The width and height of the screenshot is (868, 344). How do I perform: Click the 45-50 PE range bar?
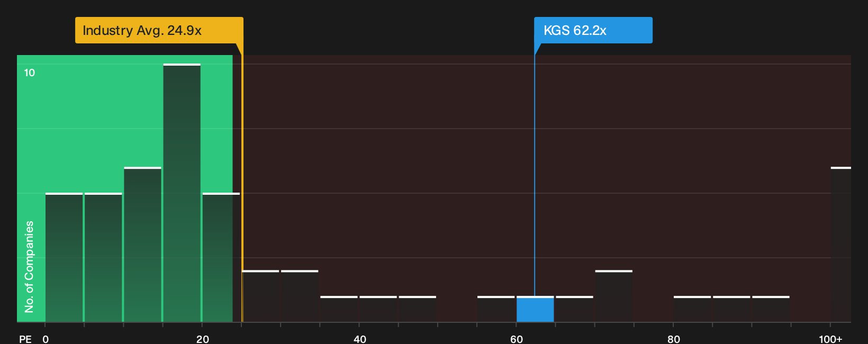pyautogui.click(x=418, y=309)
